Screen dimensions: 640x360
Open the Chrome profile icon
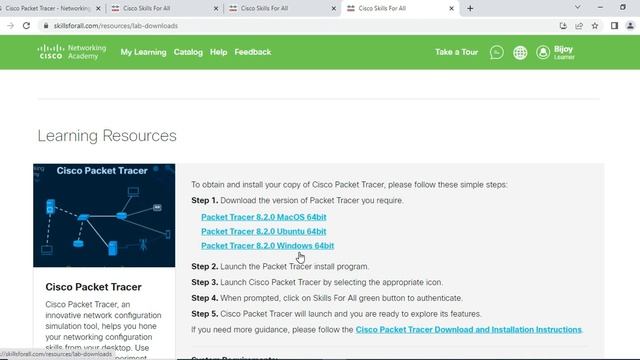click(x=630, y=26)
